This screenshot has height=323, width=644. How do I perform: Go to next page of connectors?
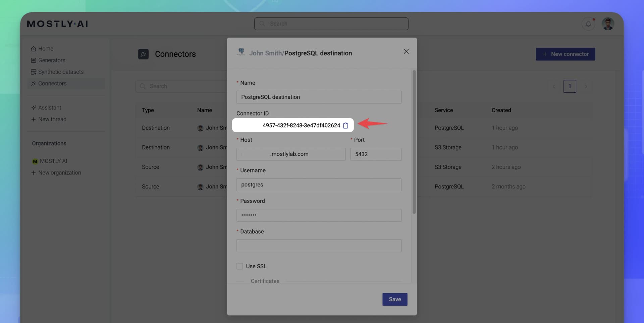point(586,86)
